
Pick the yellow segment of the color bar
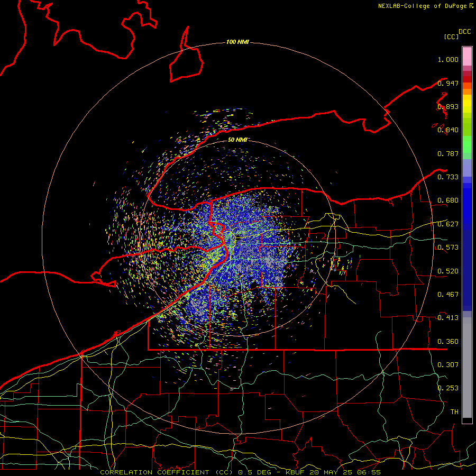tap(467, 104)
